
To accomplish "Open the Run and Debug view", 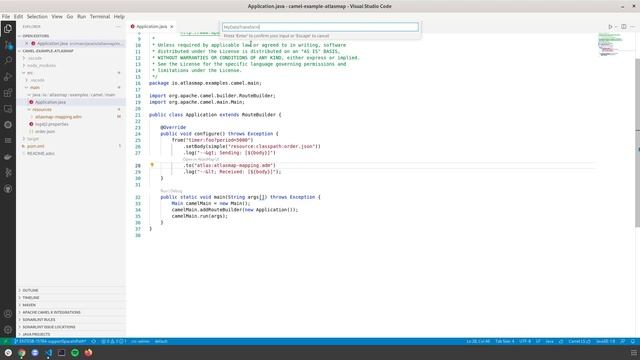I will (x=8, y=76).
